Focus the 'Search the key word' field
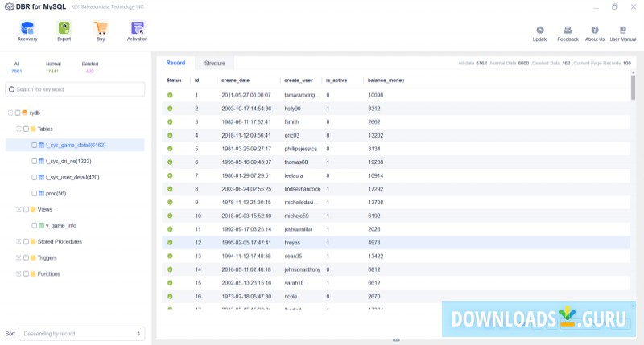Image resolution: width=644 pixels, height=345 pixels. pyautogui.click(x=75, y=89)
